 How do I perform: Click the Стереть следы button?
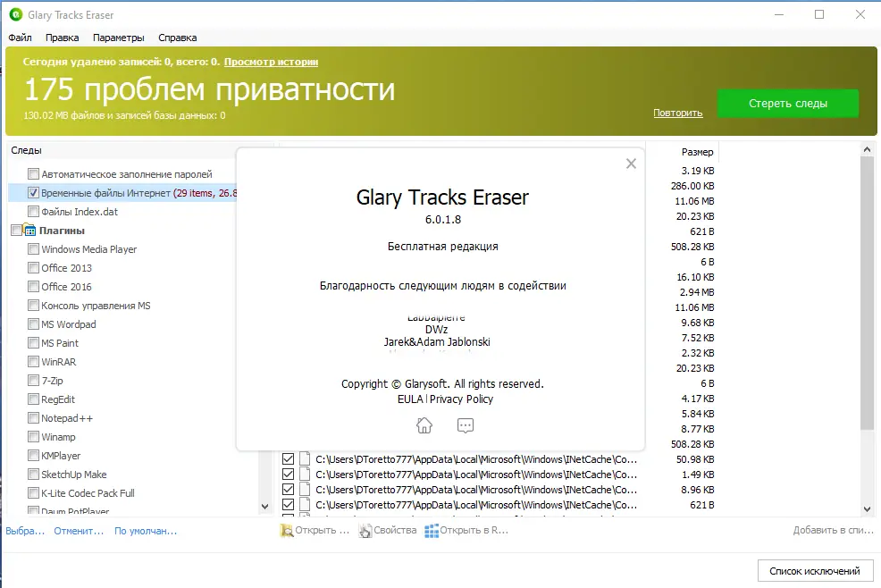tap(788, 104)
